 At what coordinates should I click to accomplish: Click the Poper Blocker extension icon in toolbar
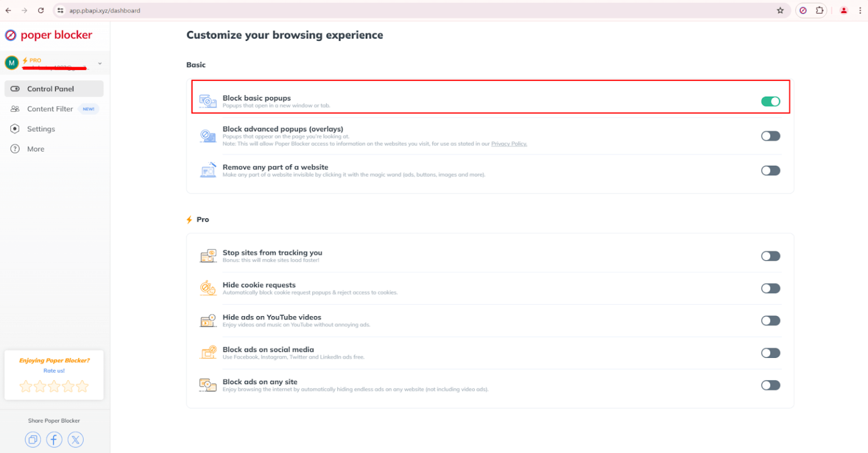tap(803, 10)
